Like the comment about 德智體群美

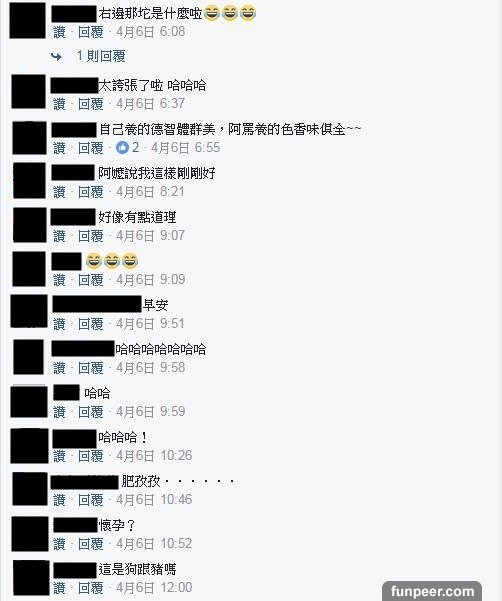[x=59, y=148]
